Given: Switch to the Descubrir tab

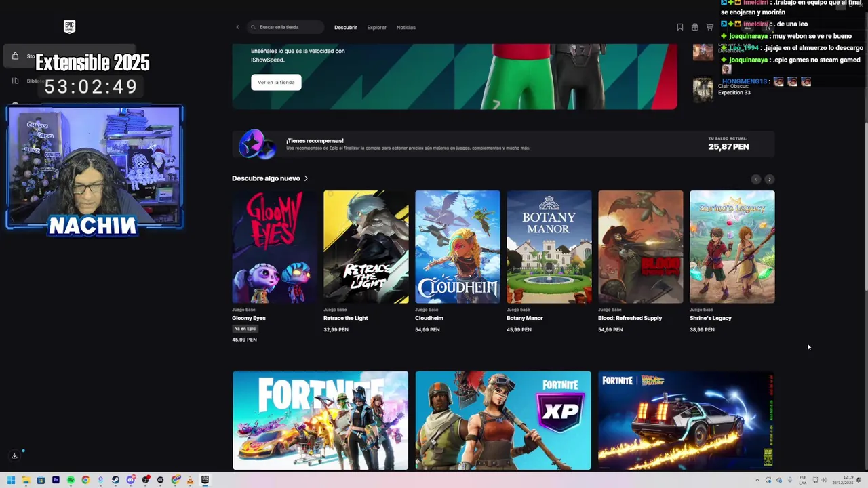Looking at the screenshot, I should click(x=345, y=28).
